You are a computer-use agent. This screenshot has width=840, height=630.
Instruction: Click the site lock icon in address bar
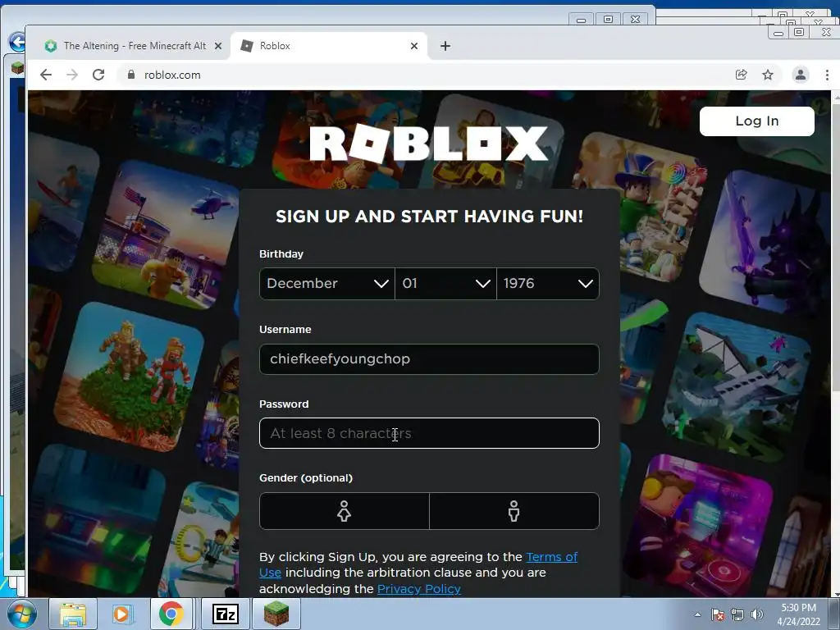point(131,75)
